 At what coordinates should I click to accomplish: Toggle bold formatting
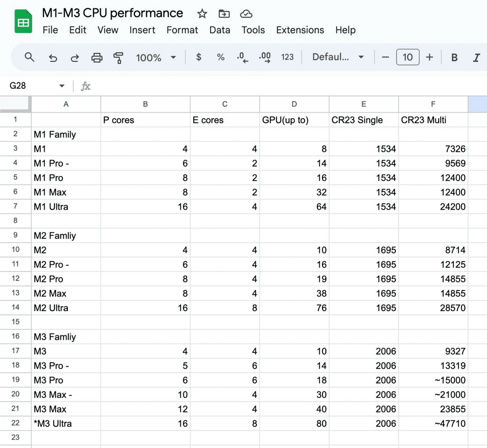(455, 58)
